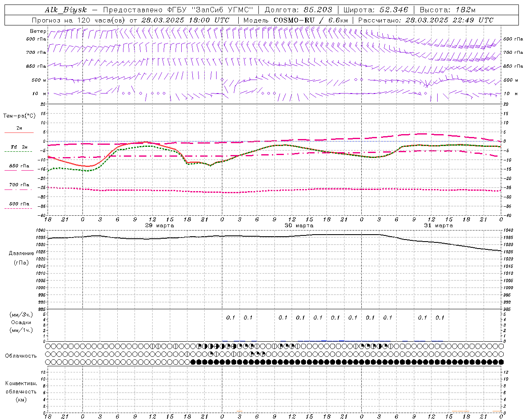
Task: Click the Давление panel label
Action: click(21, 253)
